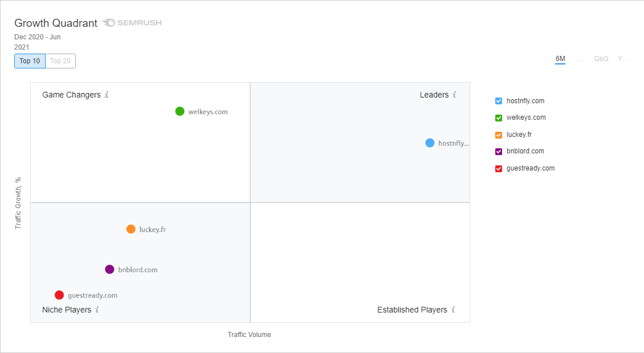This screenshot has width=644, height=353.
Task: Switch to the Top 10 view
Action: 30,61
